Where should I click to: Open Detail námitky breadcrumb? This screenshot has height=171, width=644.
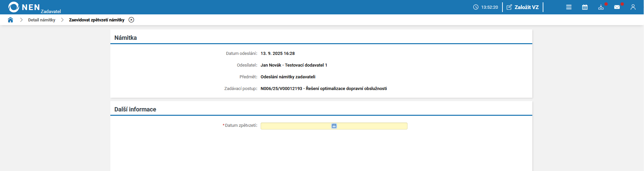[42, 20]
